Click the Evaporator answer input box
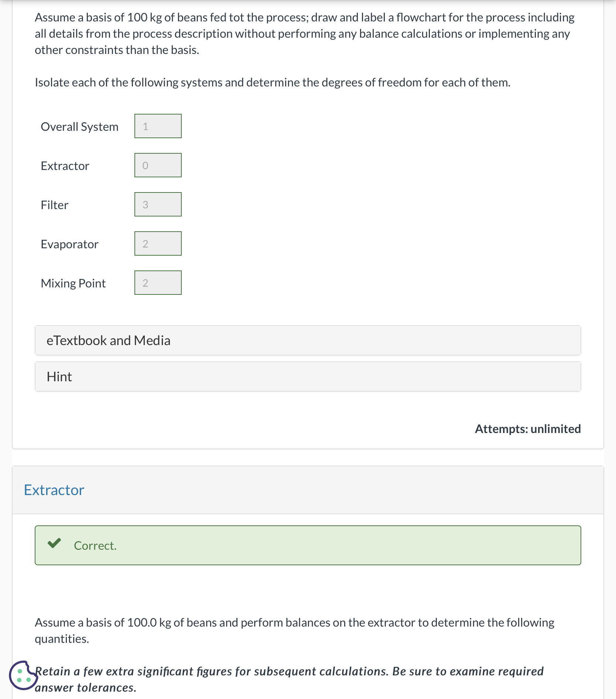 158,244
